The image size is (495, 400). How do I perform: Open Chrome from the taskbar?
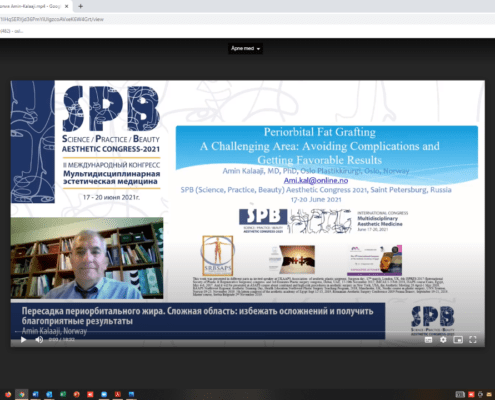[x=22, y=395]
